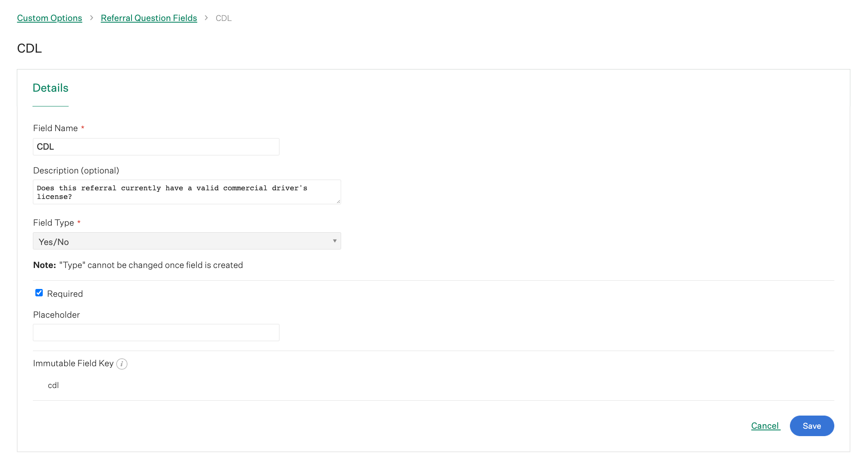
Task: Click the Cancel link
Action: click(x=765, y=426)
